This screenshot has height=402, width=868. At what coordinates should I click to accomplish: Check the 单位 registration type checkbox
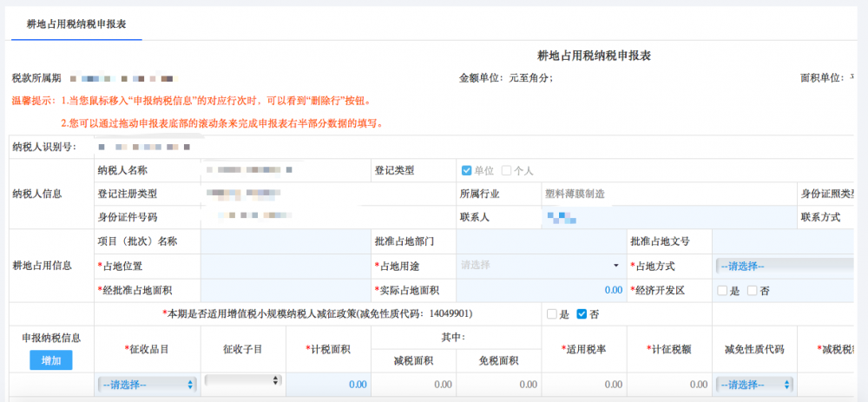pos(466,170)
